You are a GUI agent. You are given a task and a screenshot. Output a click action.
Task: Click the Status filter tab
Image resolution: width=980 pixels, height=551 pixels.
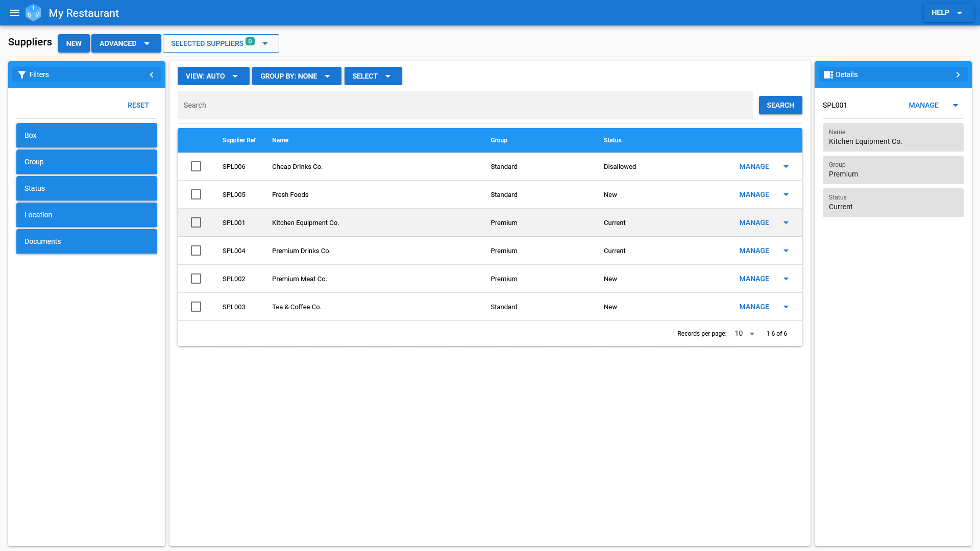click(x=87, y=188)
